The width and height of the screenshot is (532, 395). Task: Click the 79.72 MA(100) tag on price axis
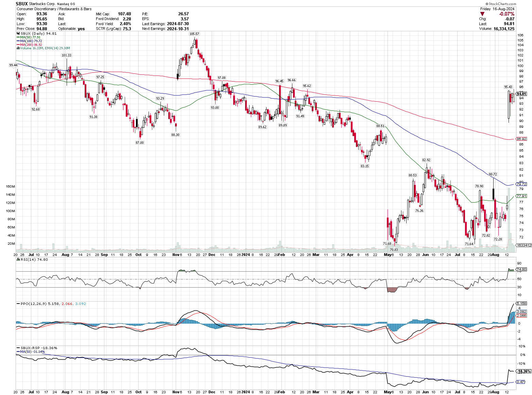tap(521, 184)
